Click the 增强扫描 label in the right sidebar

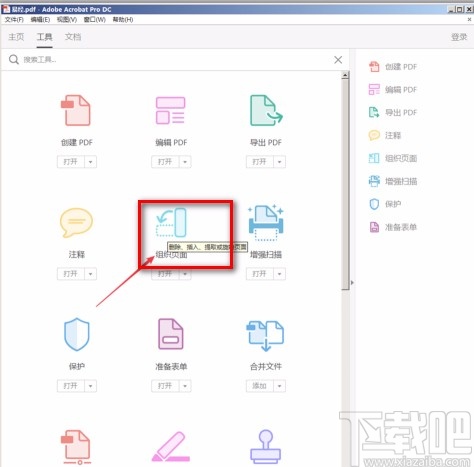pyautogui.click(x=401, y=181)
